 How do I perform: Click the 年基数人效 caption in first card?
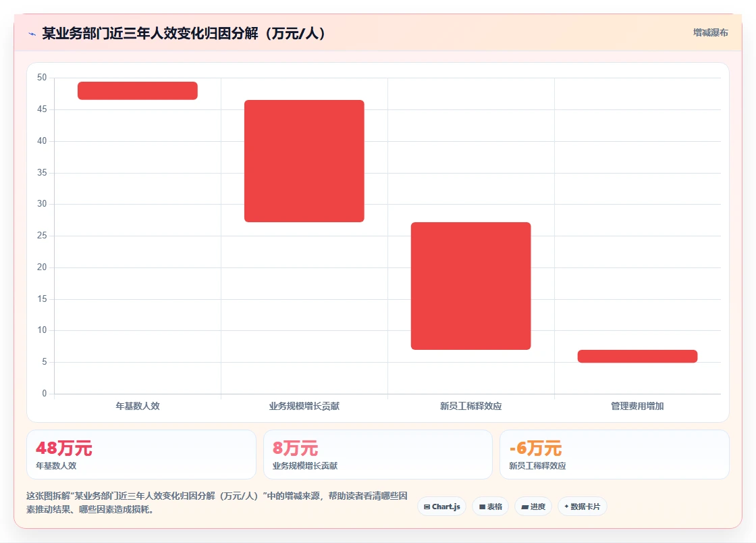(x=56, y=466)
